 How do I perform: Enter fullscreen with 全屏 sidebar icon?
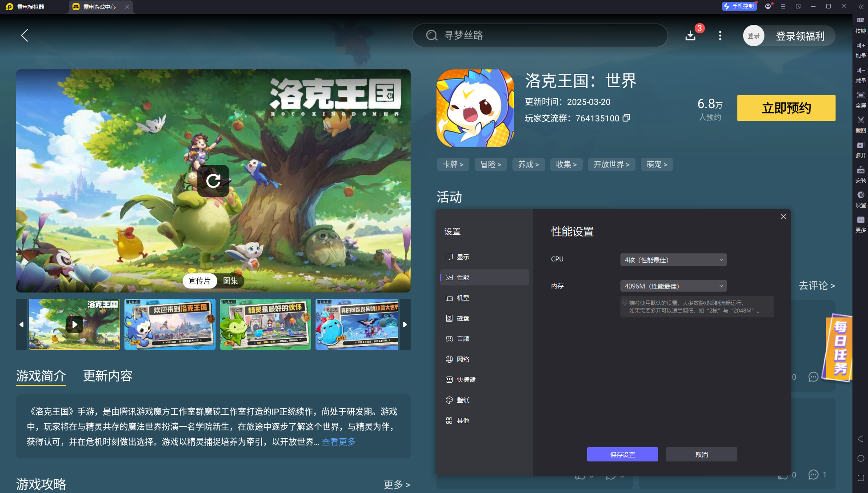coord(860,100)
